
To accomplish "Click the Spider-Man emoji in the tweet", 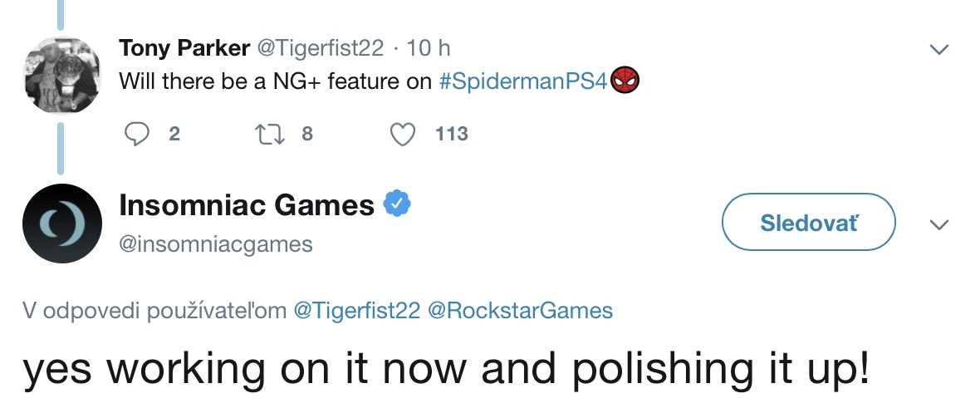I will [625, 81].
